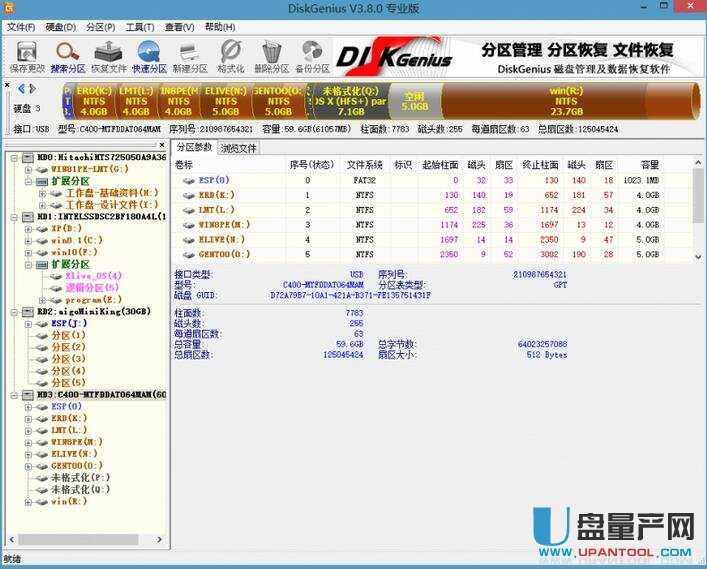
Task: Launch the 恢复文件 (Recover Files) tool
Action: tap(109, 57)
